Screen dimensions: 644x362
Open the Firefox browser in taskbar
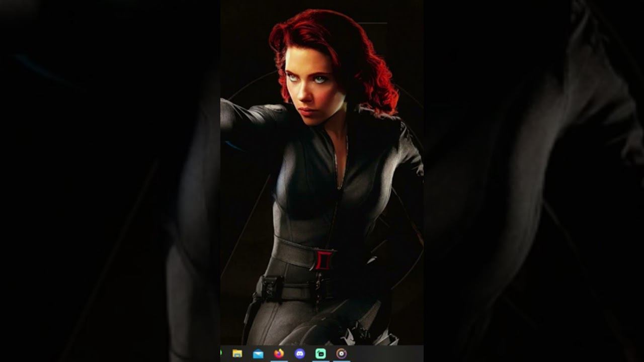(279, 353)
